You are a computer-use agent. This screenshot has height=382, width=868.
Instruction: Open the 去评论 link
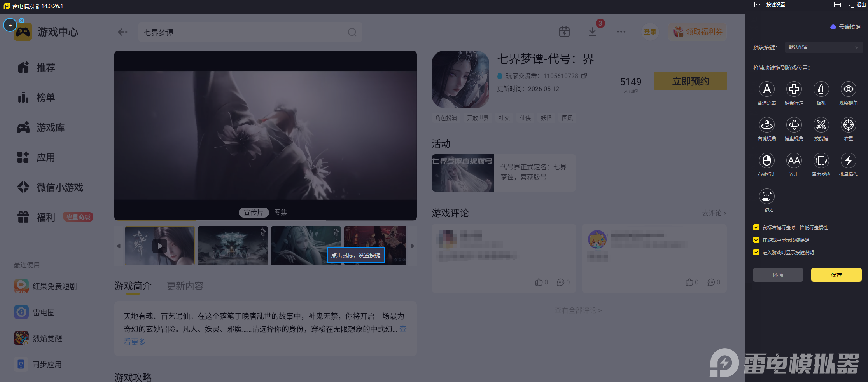click(x=714, y=213)
